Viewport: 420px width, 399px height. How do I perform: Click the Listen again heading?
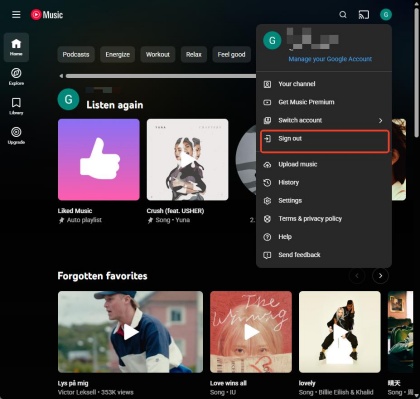point(115,105)
